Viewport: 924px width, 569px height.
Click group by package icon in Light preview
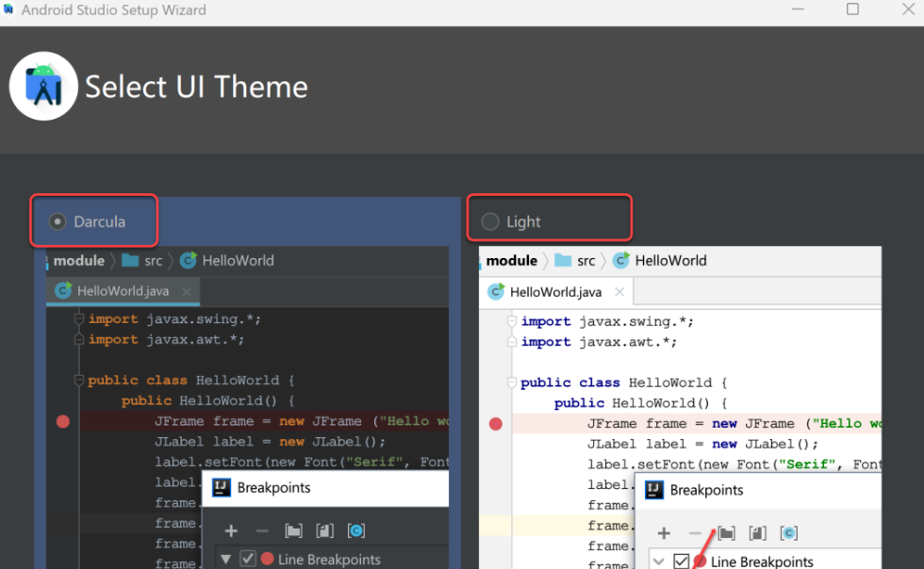click(726, 533)
